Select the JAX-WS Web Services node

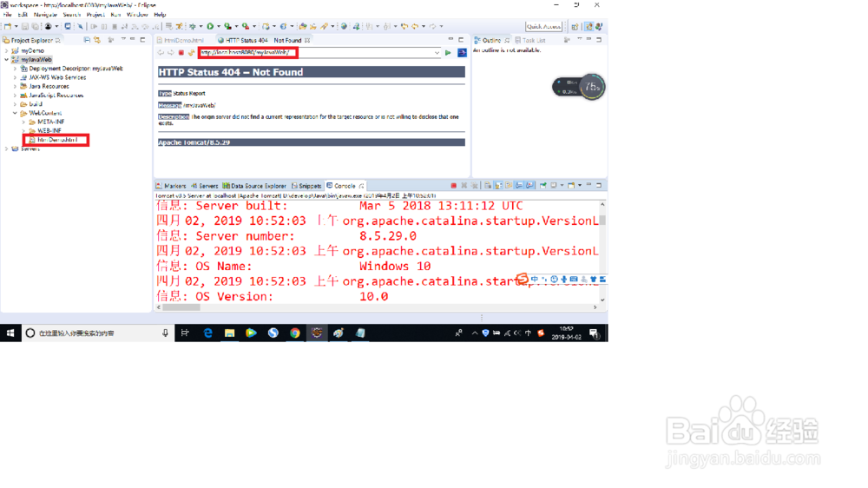click(53, 77)
